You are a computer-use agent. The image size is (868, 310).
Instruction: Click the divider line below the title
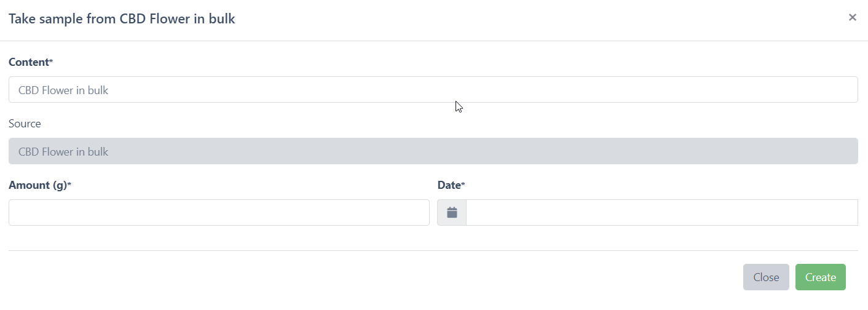click(x=433, y=41)
